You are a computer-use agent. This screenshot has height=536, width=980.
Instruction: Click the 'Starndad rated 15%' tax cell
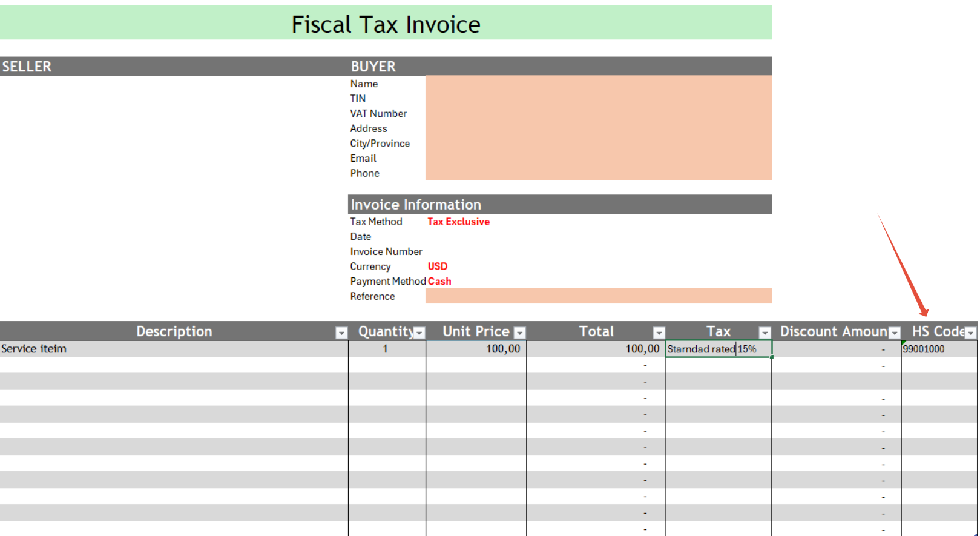pos(719,349)
